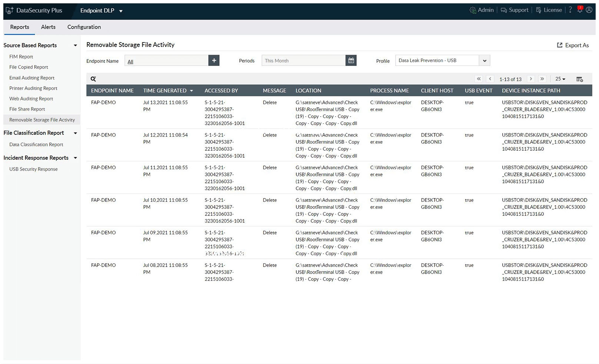Click C:\Windows\explorer.exe in the Jul 10 row
The image size is (599, 364).
pos(390,204)
